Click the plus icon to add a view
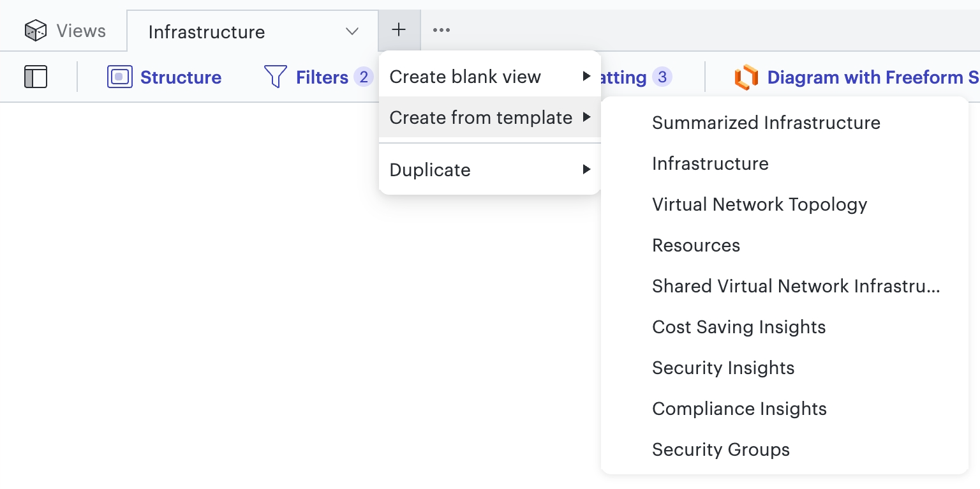Viewport: 980px width, 489px height. pos(399,29)
